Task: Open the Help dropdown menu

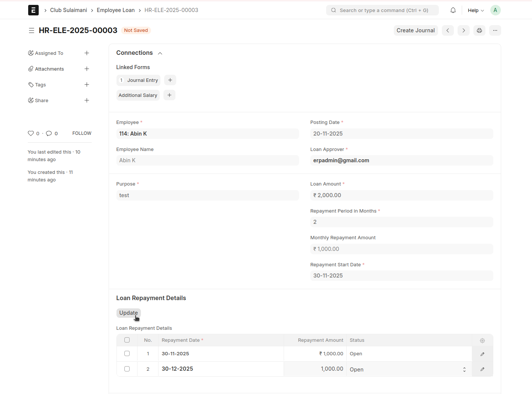Action: (x=476, y=10)
